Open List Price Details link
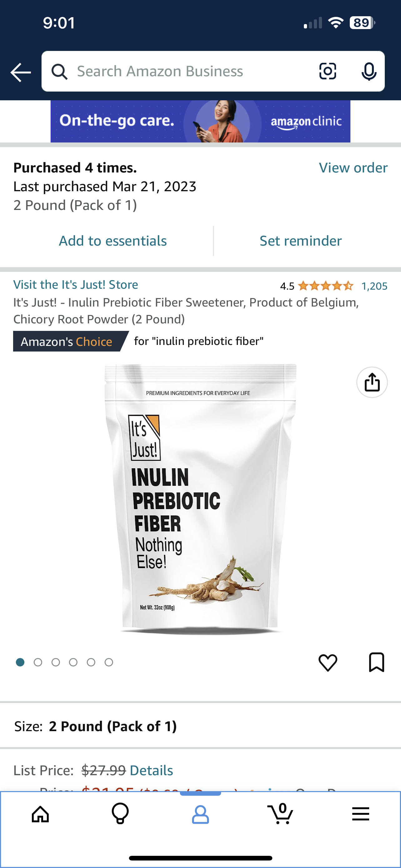The width and height of the screenshot is (401, 868). point(151,770)
